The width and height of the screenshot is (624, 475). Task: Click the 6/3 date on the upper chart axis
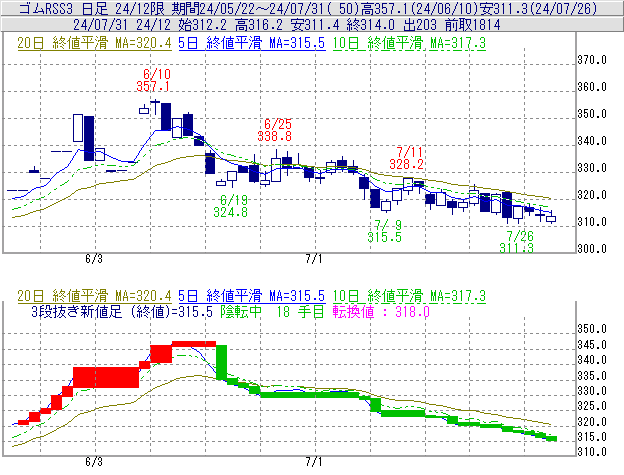(x=94, y=259)
